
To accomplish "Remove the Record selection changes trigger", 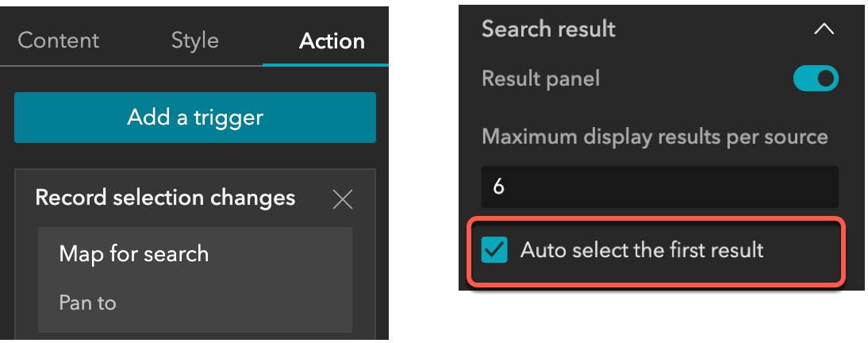I will 343,199.
